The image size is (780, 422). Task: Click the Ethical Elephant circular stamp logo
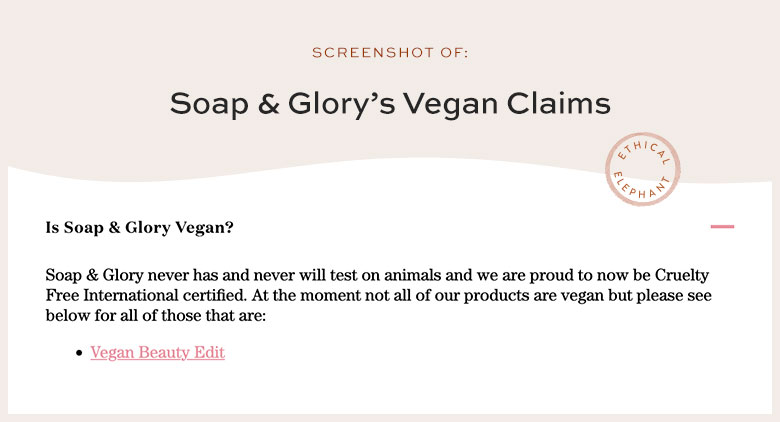click(x=643, y=169)
